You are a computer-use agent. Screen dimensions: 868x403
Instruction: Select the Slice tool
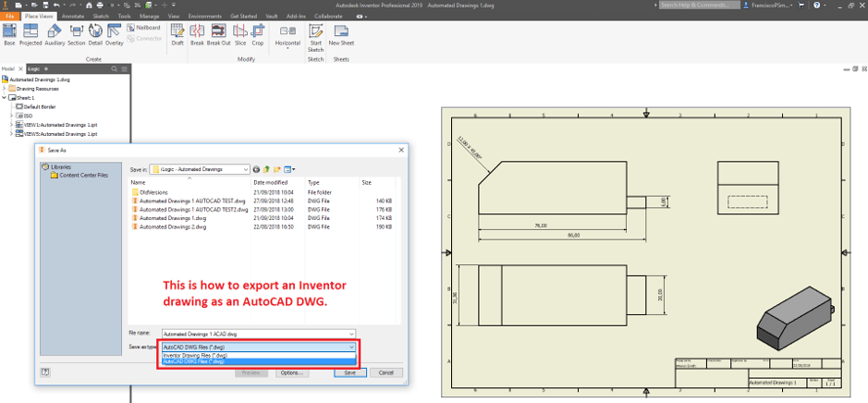click(x=240, y=34)
